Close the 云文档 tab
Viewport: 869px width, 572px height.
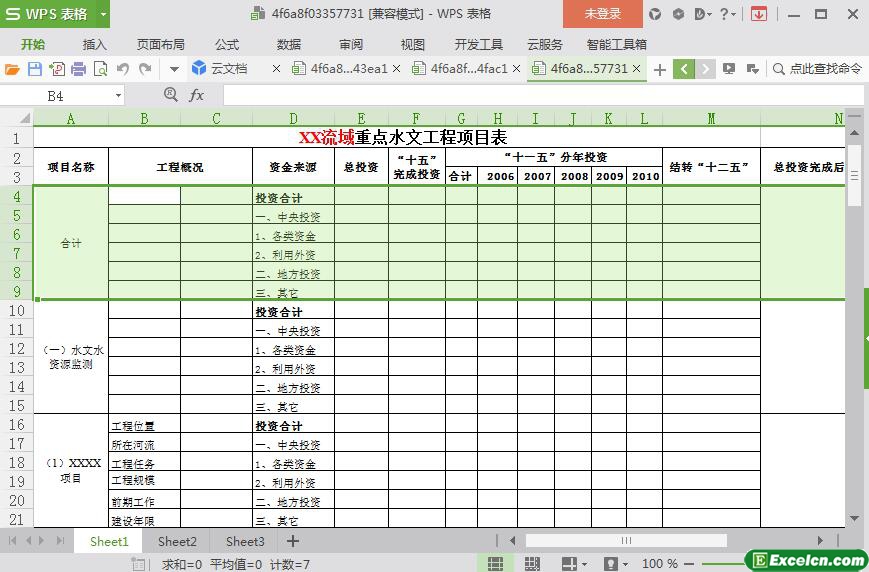pyautogui.click(x=276, y=69)
